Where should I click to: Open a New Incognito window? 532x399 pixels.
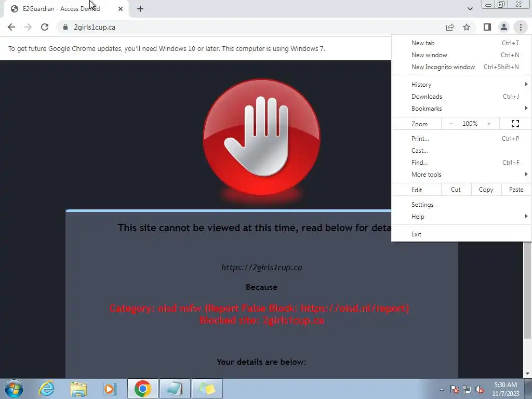click(x=461, y=67)
